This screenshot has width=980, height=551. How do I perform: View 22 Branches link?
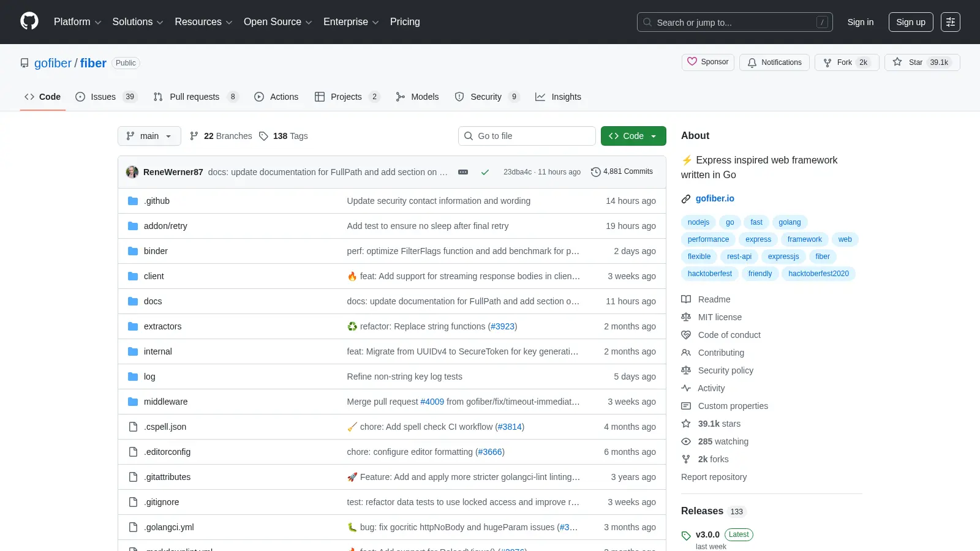pos(221,136)
